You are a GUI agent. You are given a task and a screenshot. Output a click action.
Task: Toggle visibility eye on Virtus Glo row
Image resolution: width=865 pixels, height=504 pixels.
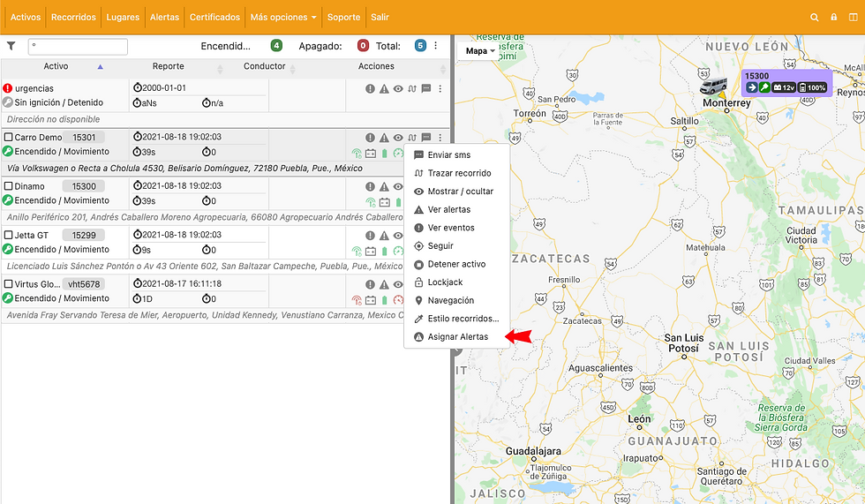coord(398,284)
